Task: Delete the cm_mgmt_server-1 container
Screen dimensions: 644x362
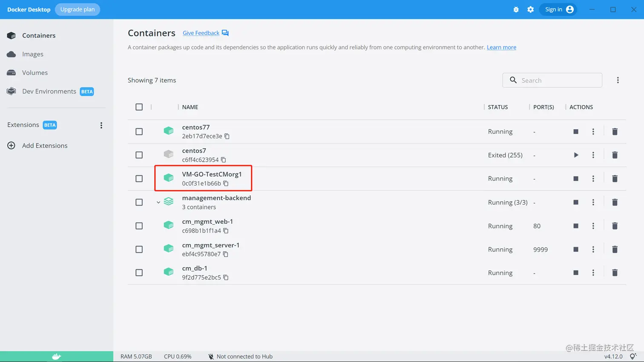Action: click(615, 249)
